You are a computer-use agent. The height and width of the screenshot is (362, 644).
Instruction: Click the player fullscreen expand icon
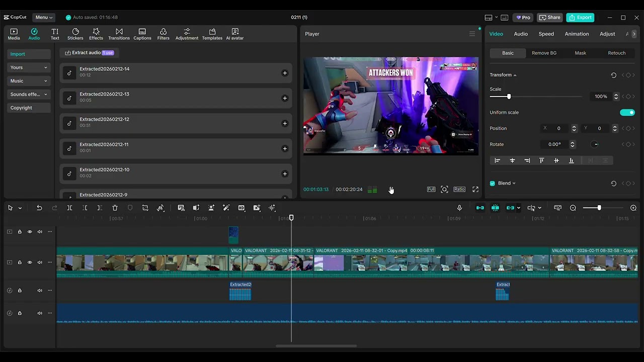475,190
